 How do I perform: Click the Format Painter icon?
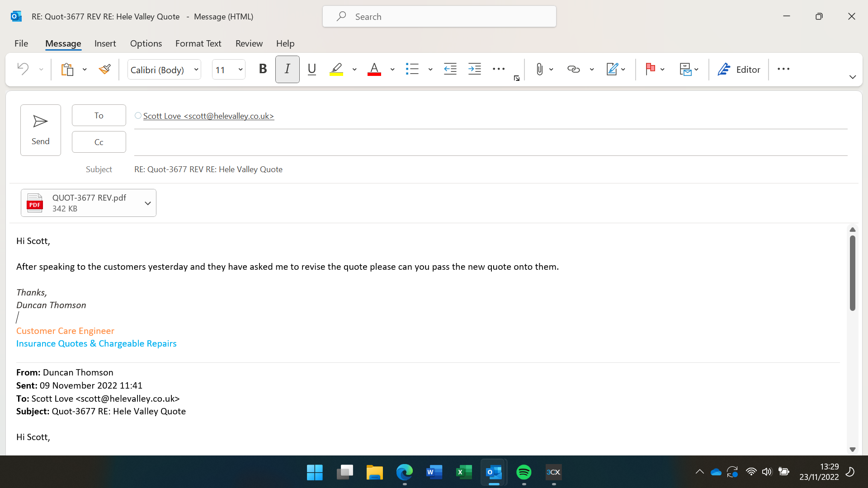(x=104, y=69)
